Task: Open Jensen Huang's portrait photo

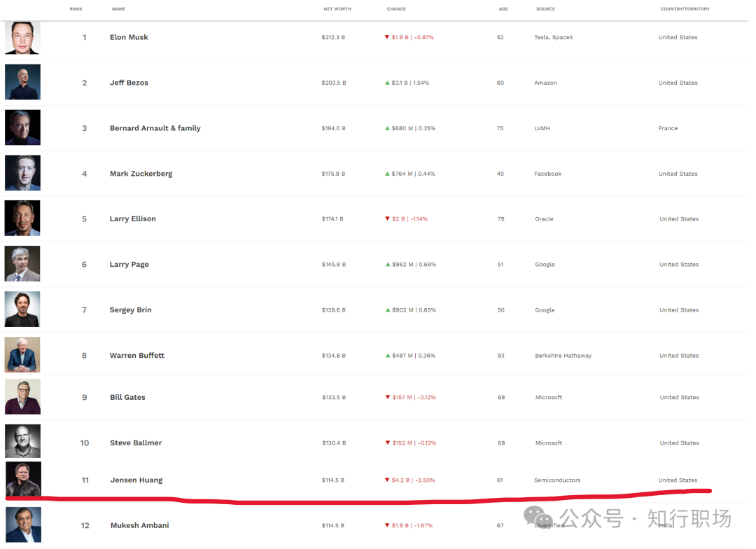Action: (23, 479)
